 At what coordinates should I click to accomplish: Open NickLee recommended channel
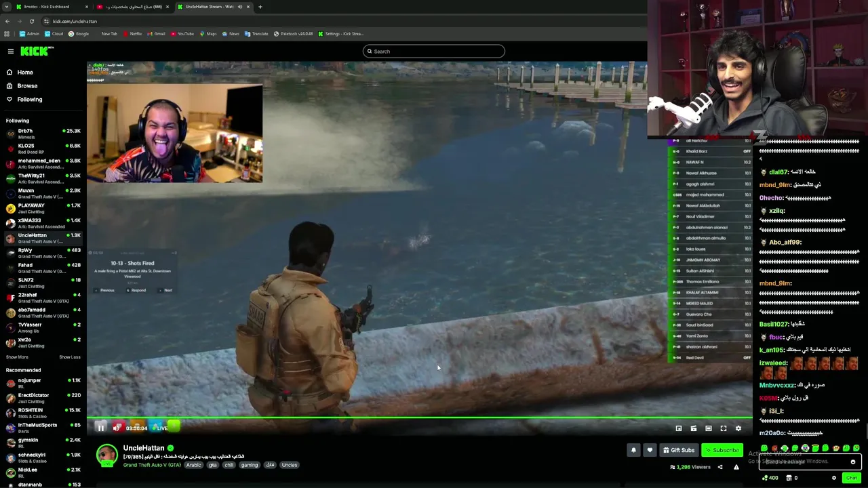42,472
